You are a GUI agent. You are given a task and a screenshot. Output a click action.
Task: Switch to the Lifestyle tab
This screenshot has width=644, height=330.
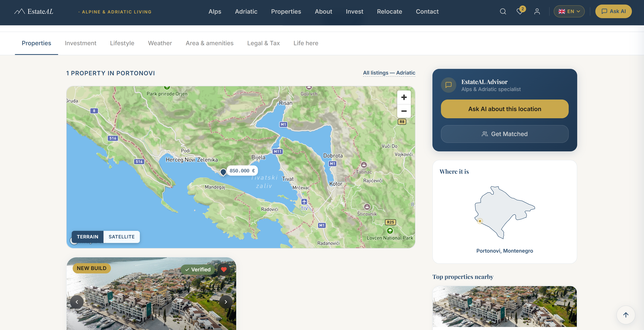(122, 43)
